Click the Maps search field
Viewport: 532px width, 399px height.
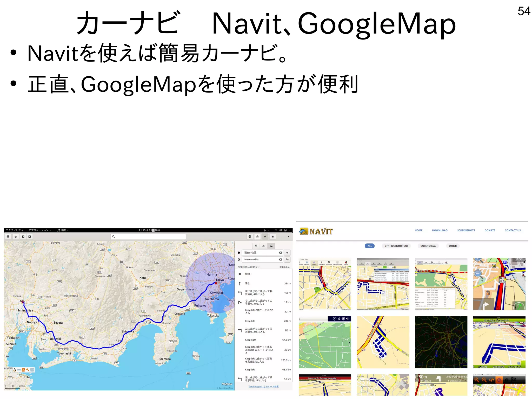(x=148, y=237)
